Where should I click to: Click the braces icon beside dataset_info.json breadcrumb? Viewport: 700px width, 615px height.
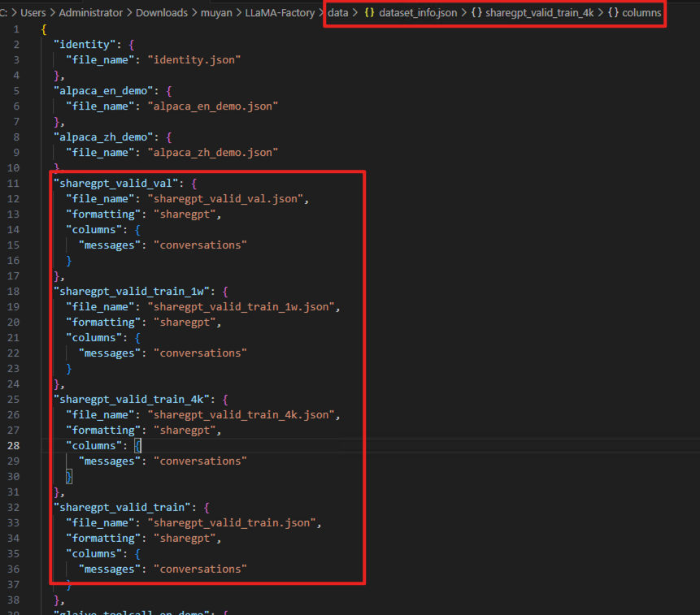[369, 13]
